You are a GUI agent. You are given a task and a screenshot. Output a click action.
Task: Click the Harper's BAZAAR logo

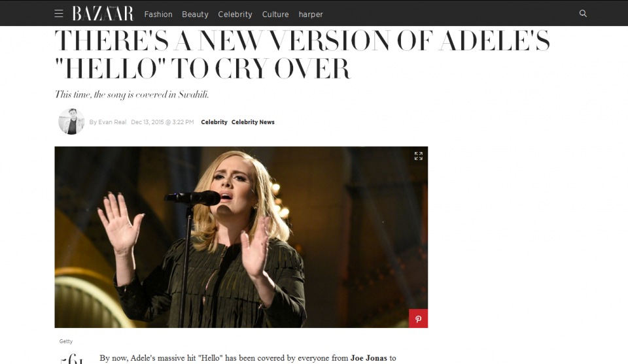point(103,14)
